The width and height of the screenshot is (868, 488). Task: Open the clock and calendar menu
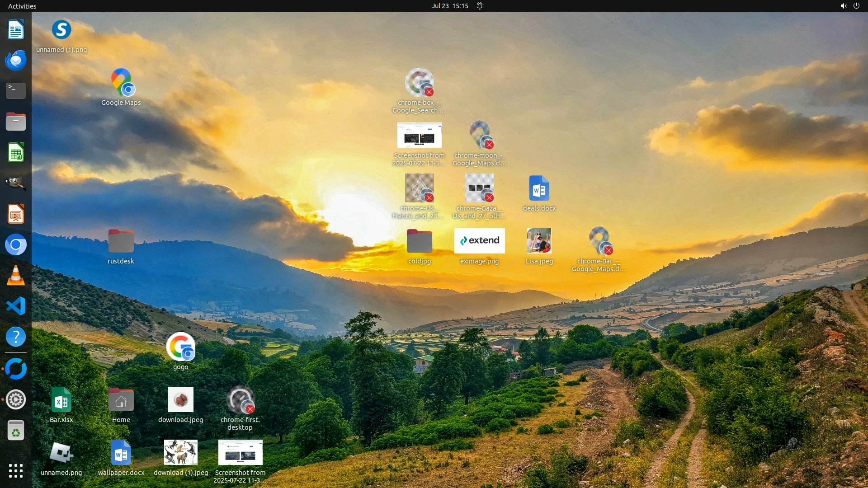click(449, 6)
